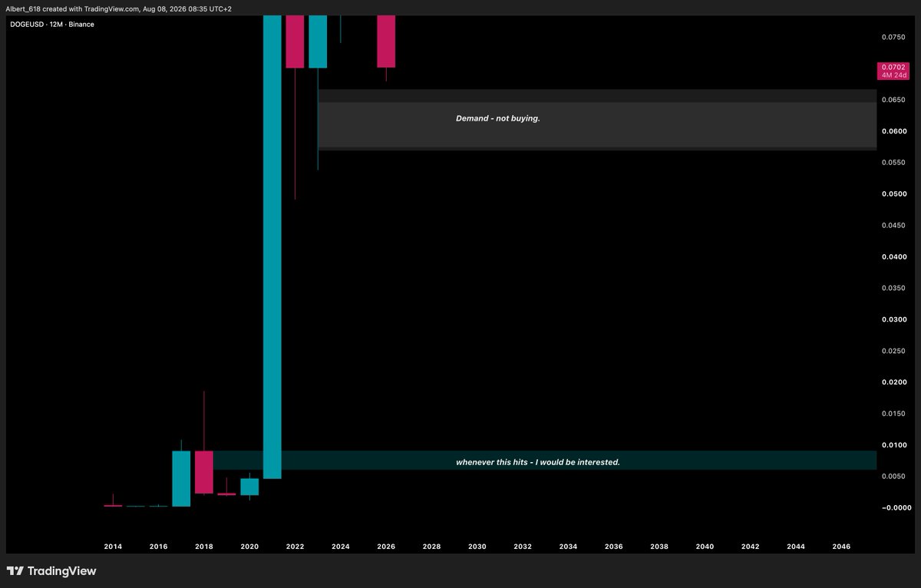
Task: Select the 'Demand - not buying.' annotation
Action: [x=498, y=118]
